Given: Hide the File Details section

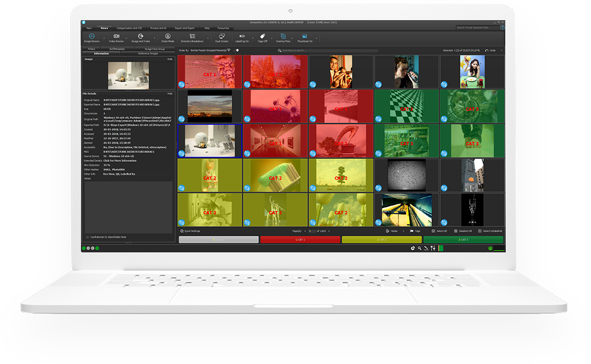Looking at the screenshot, I should (170, 93).
